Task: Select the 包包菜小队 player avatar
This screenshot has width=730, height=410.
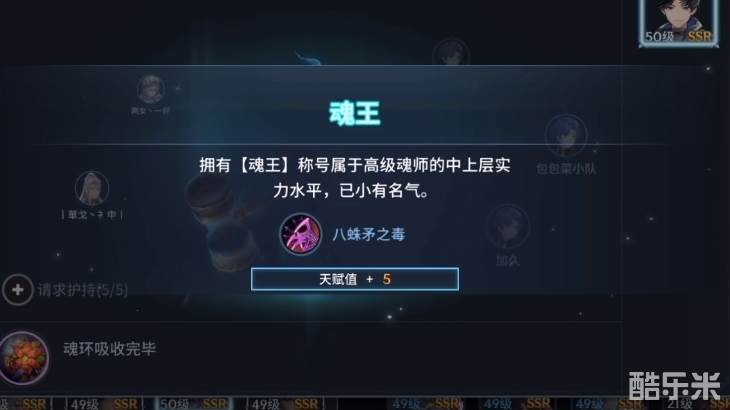Action: (566, 135)
